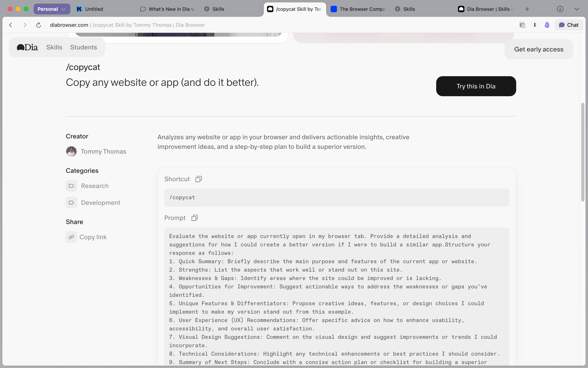Screen dimensions: 588x368
Task: Click the heading 'Copy any website or app (and do it better).'
Action: pos(162,82)
